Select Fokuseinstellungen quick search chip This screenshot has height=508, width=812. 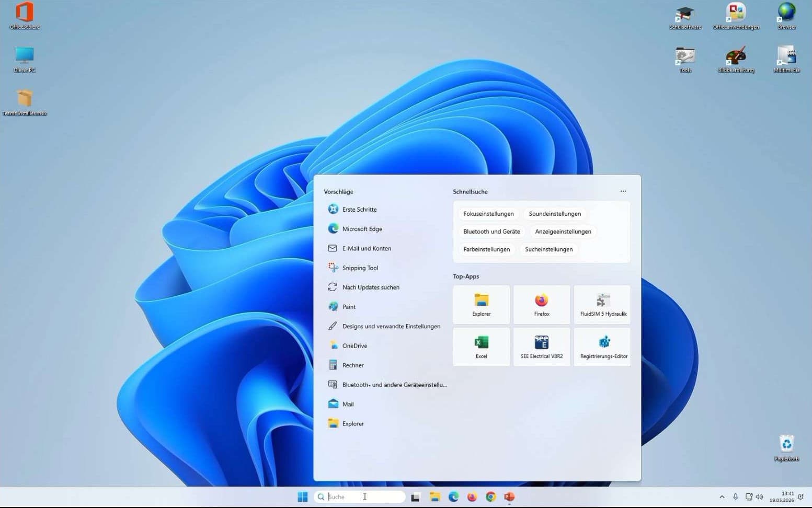pos(488,214)
